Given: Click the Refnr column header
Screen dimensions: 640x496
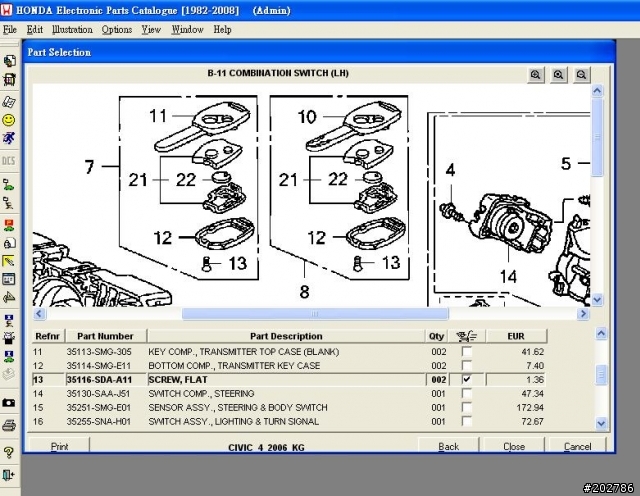Looking at the screenshot, I should point(47,336).
